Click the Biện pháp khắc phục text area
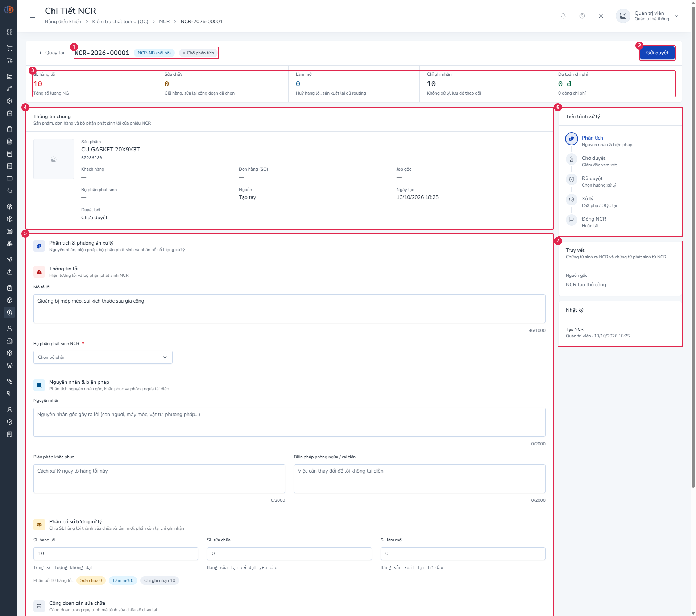Image resolution: width=696 pixels, height=616 pixels. click(159, 479)
